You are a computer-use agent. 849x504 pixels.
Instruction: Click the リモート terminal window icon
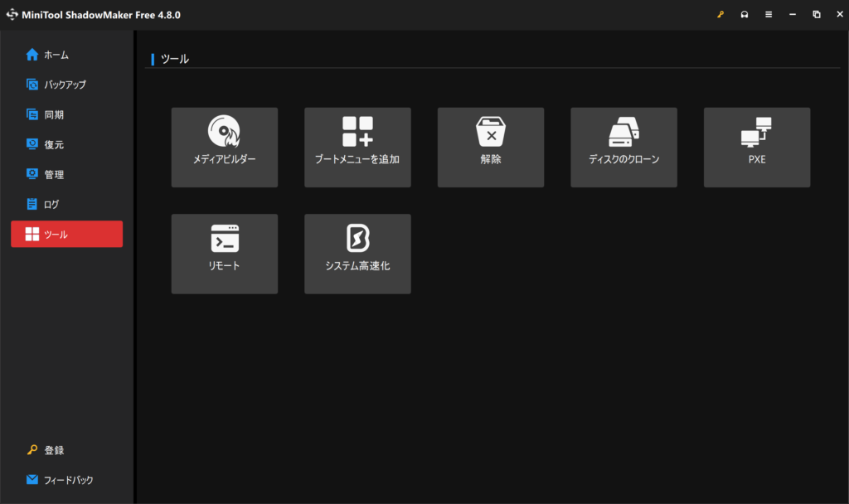tap(224, 239)
